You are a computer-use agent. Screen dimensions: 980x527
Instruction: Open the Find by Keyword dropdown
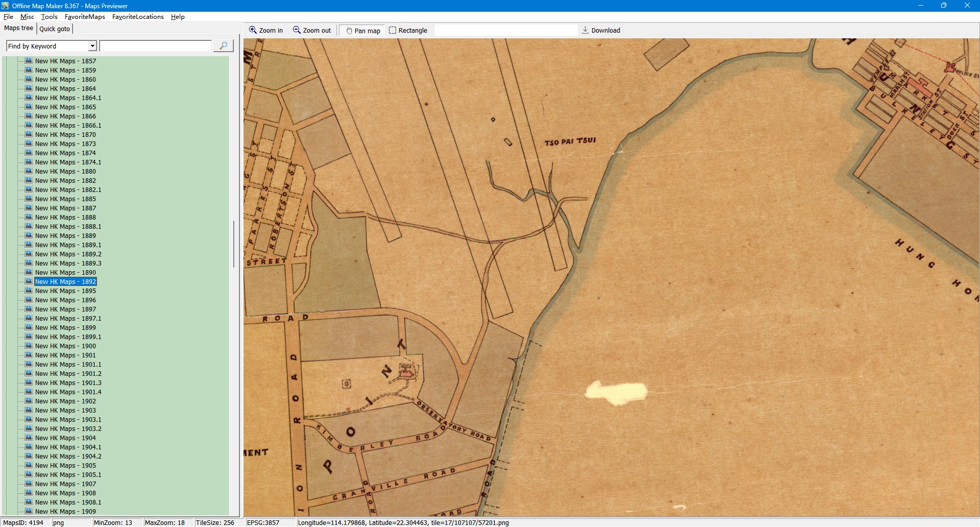click(92, 46)
